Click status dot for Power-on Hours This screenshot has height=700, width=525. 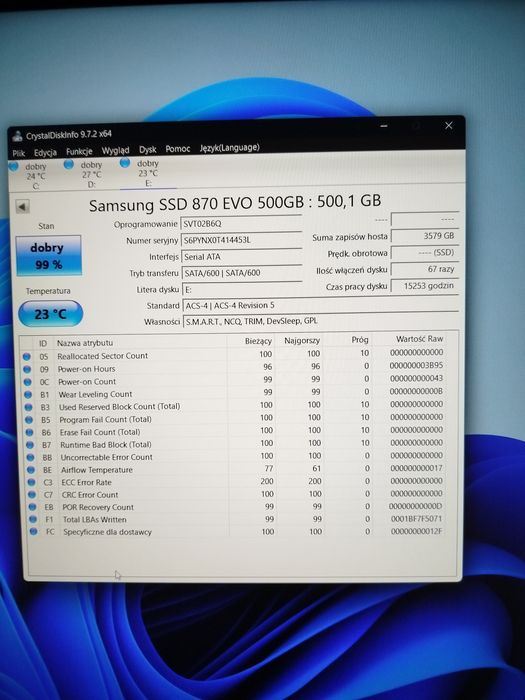click(27, 369)
